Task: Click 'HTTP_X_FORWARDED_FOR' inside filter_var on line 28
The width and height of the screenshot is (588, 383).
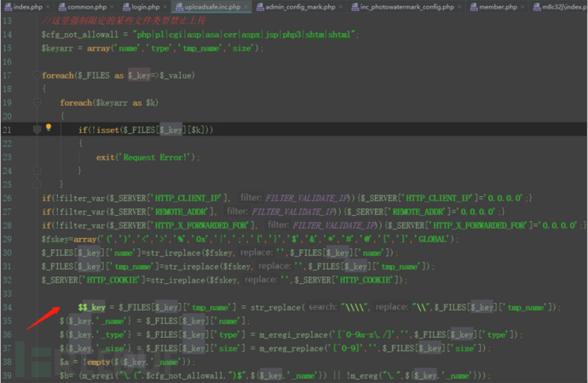Action: pos(201,225)
